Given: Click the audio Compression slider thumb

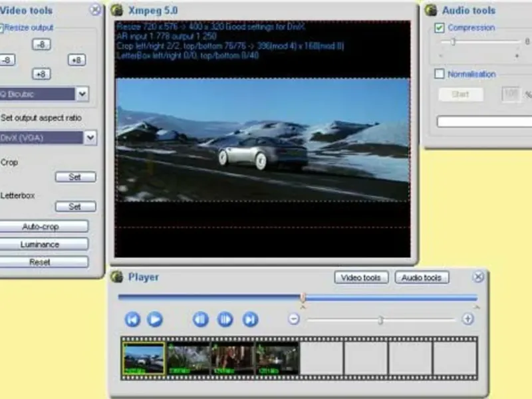Looking at the screenshot, I should 453,42.
